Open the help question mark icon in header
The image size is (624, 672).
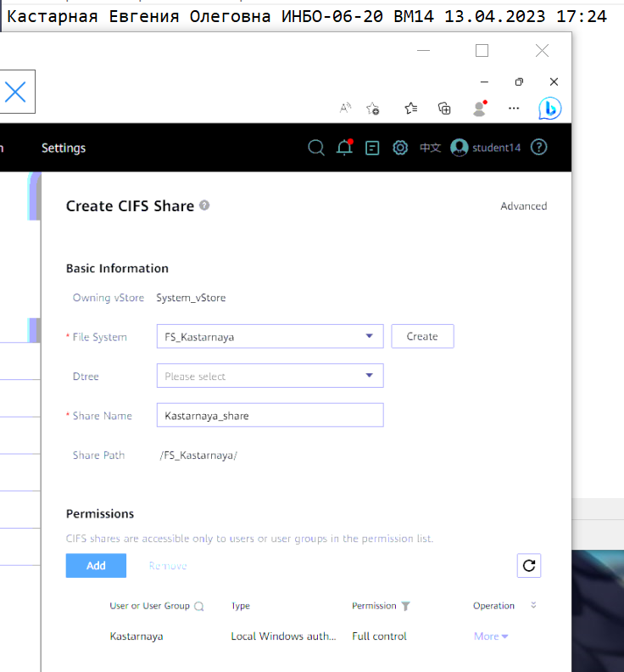click(x=538, y=148)
